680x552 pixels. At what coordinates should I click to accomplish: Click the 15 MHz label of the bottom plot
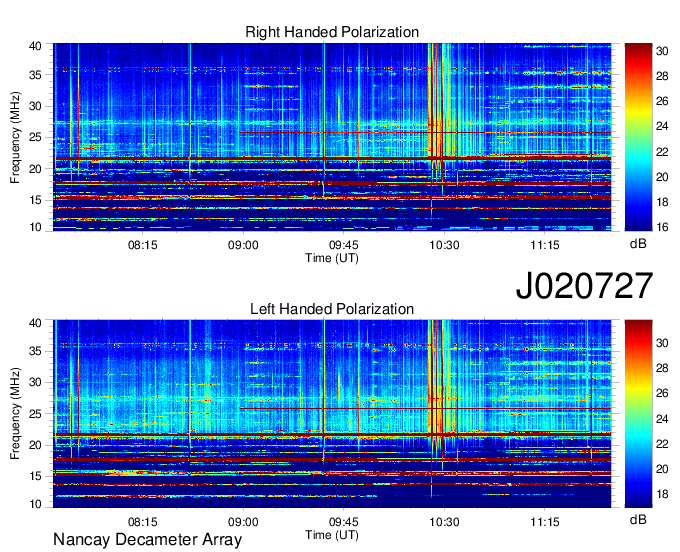click(x=36, y=476)
